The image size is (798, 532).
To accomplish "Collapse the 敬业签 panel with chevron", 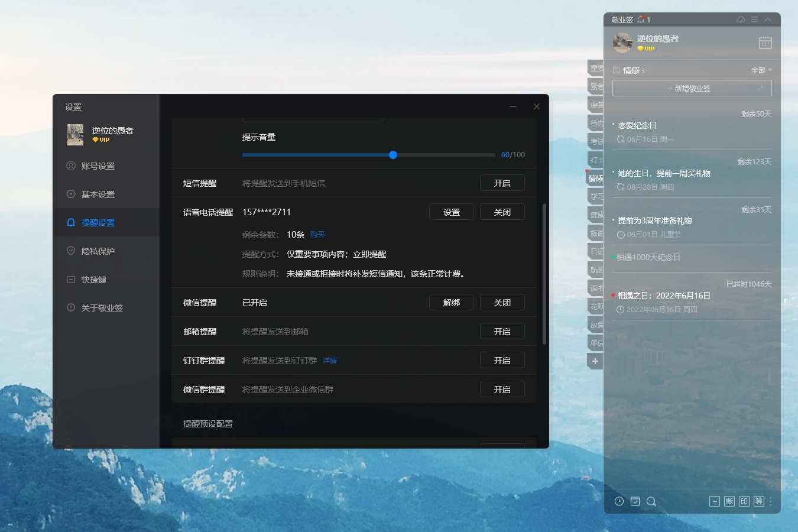I will click(768, 20).
